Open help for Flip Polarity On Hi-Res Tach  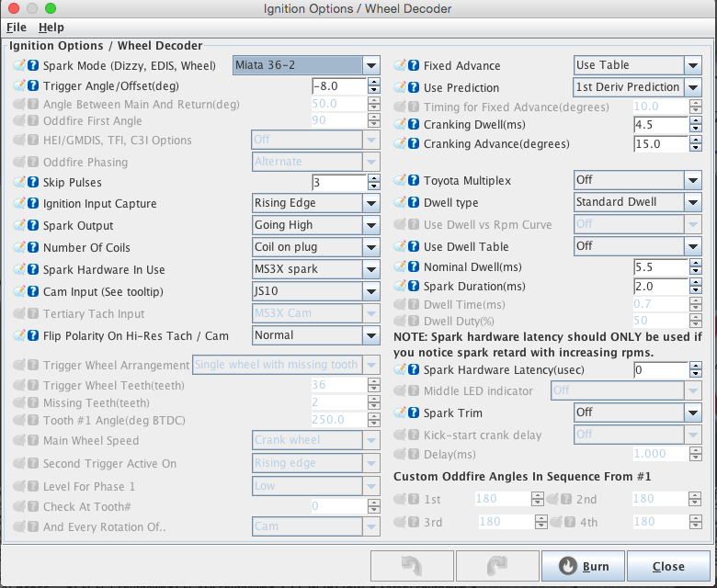(33, 335)
